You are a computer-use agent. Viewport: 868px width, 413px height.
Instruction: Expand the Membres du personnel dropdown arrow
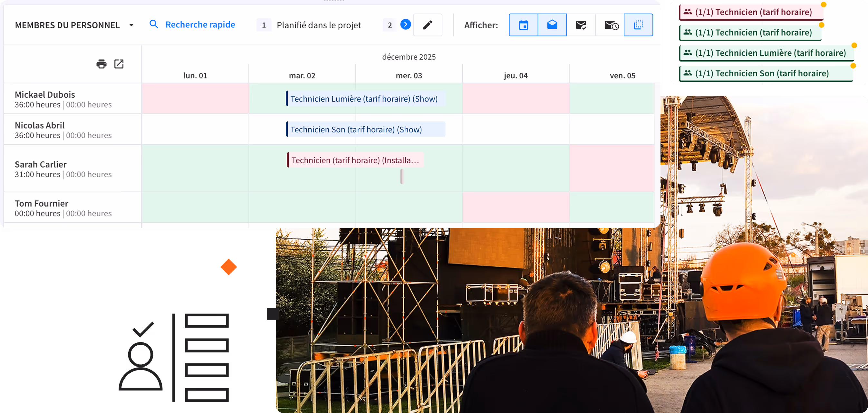pos(131,25)
